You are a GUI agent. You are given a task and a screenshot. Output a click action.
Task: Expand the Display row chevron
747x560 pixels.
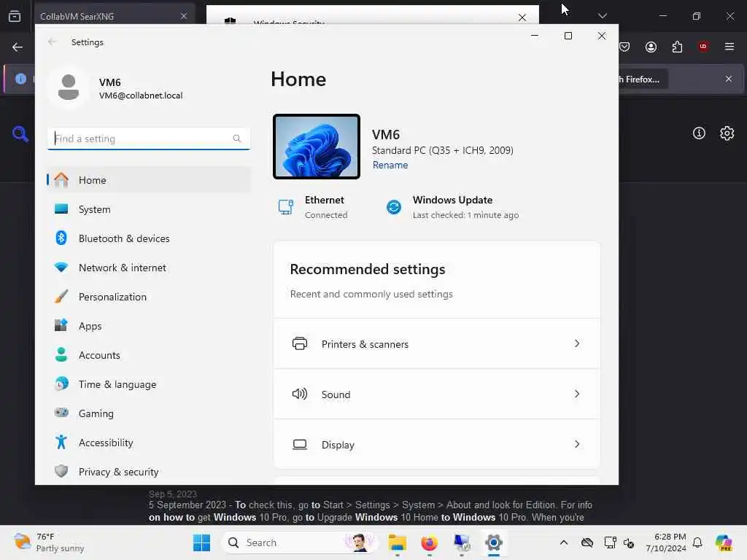[x=577, y=445]
